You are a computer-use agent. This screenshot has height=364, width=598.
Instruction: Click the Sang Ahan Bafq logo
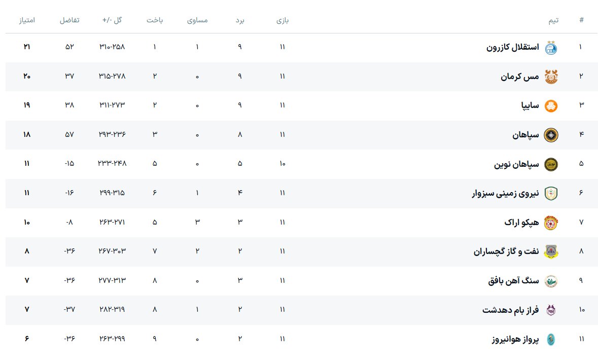[551, 281]
